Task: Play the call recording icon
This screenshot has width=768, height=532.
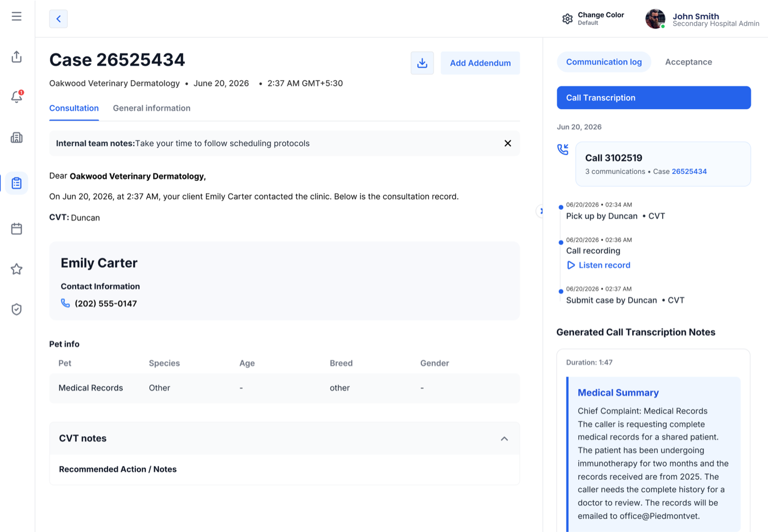Action: point(571,265)
